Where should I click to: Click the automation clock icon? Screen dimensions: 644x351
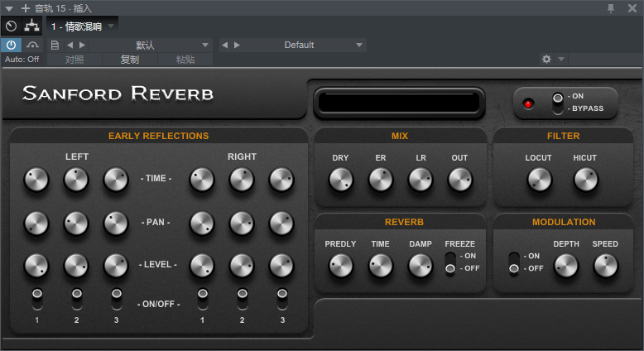point(11,26)
